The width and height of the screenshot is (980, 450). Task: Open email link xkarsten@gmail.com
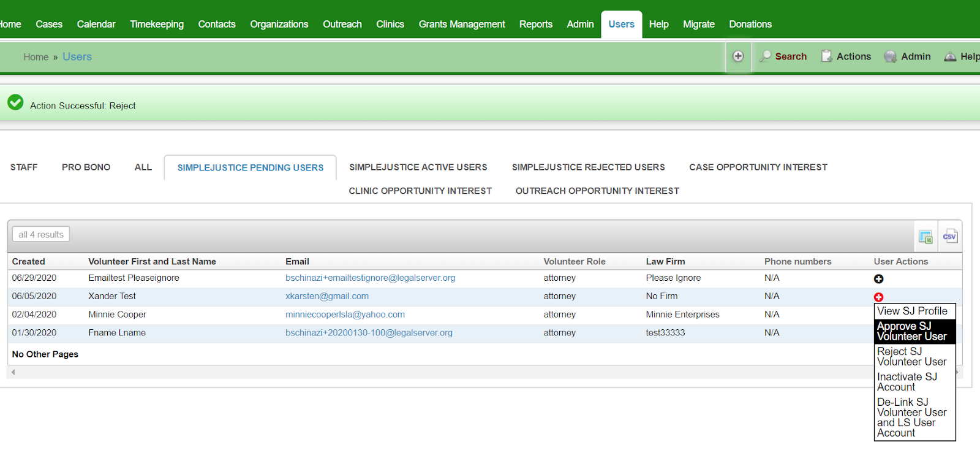coord(327,296)
